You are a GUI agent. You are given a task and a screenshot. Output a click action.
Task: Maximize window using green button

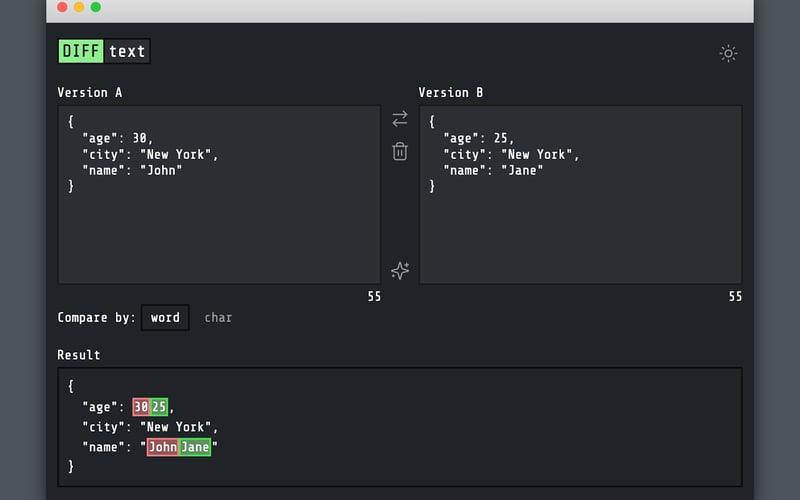pos(96,7)
